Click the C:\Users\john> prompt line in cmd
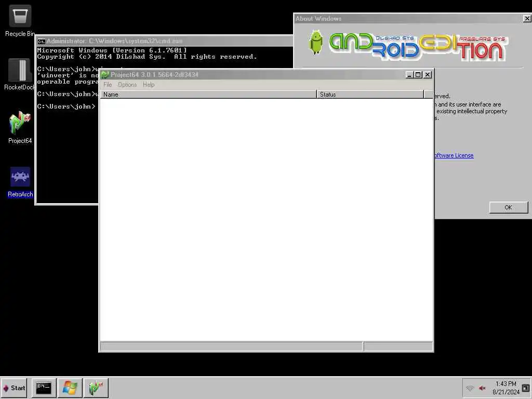 coord(66,107)
